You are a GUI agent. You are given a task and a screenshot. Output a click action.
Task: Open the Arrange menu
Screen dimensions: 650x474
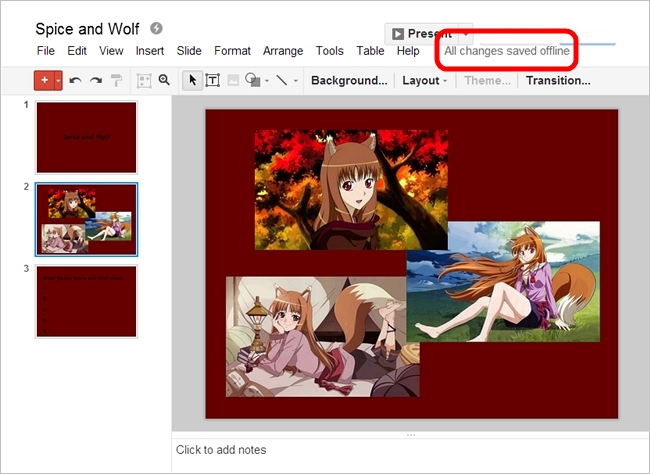pyautogui.click(x=283, y=50)
